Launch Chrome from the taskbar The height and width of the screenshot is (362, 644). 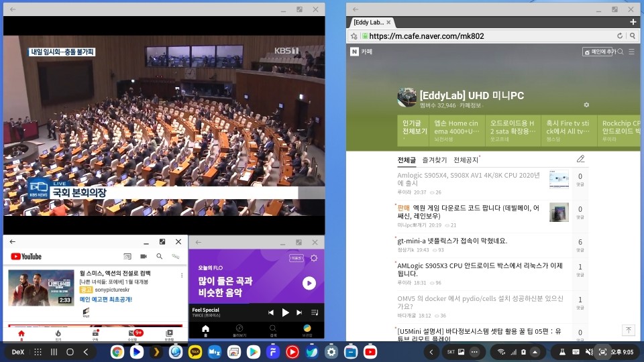pyautogui.click(x=117, y=352)
